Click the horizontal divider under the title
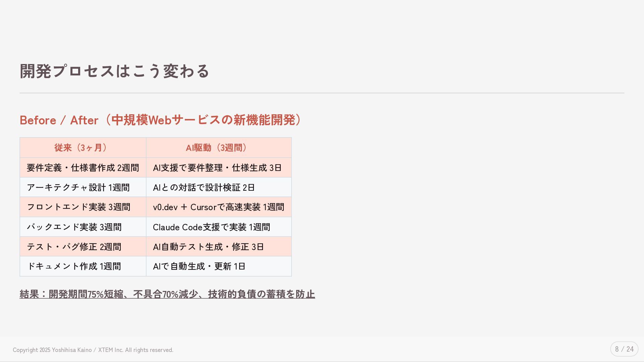The width and height of the screenshot is (644, 362). coord(322,93)
